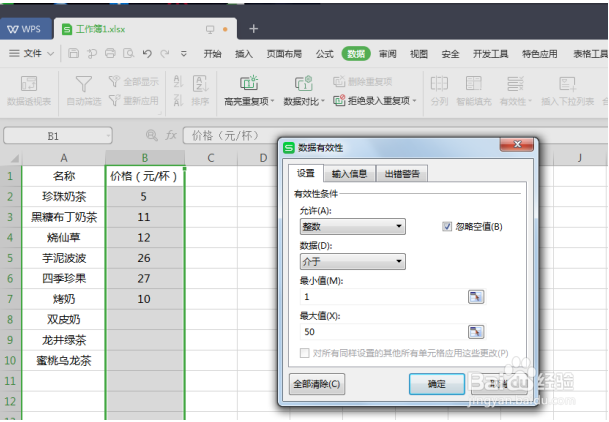Viewport: 609px width, 422px height.
Task: Click the zoom magnifier icon beside fx
Action: (151, 135)
